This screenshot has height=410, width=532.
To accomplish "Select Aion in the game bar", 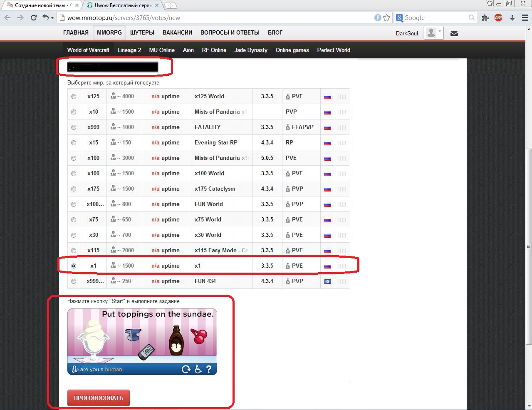I will click(188, 50).
